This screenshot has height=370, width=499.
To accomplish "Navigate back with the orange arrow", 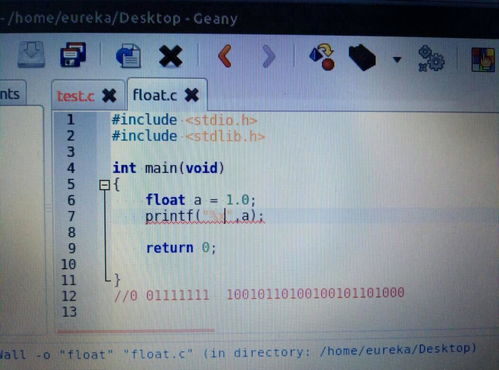I will point(225,56).
